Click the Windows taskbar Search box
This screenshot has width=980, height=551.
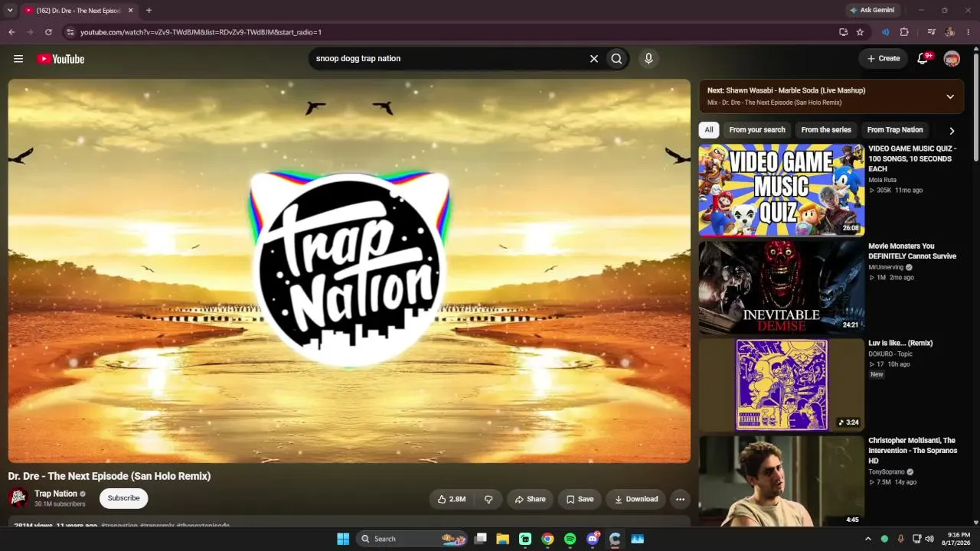(413, 539)
